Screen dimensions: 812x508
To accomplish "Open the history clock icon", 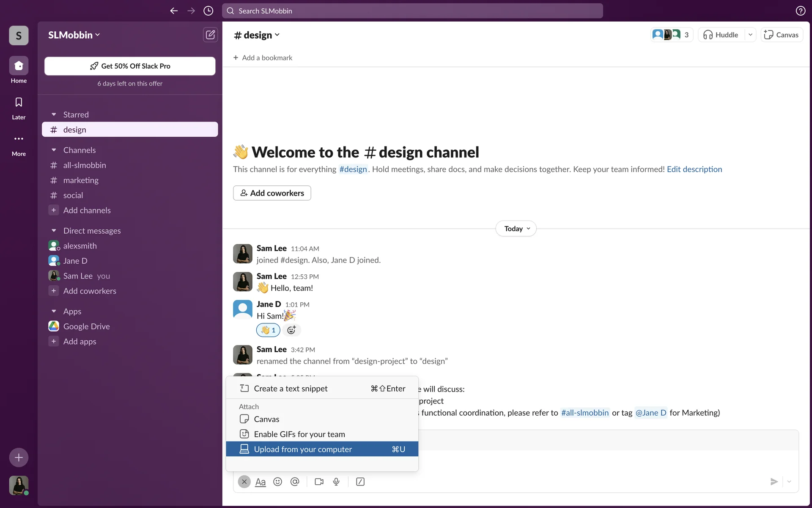I will [x=208, y=11].
